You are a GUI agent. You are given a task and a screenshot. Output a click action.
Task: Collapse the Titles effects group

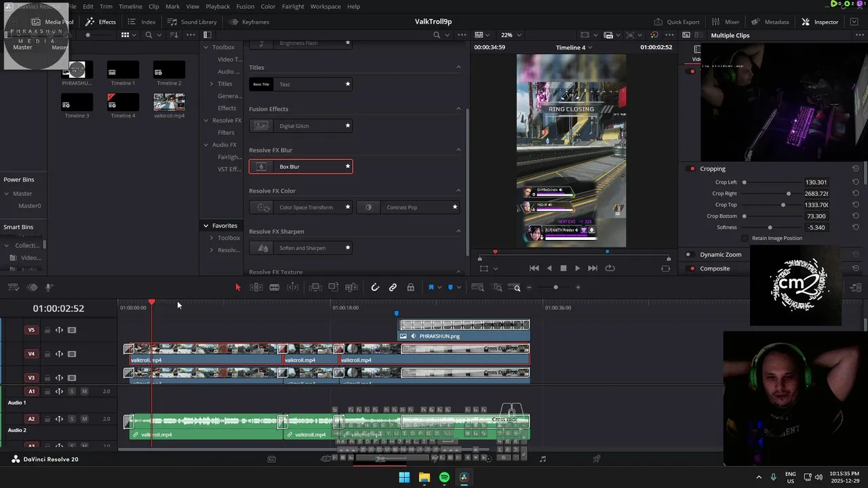pyautogui.click(x=458, y=67)
